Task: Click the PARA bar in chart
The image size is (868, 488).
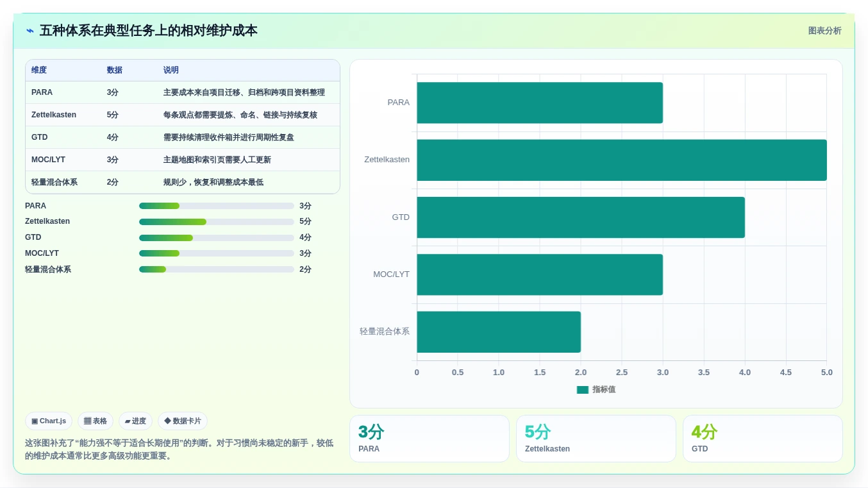Action: (540, 103)
